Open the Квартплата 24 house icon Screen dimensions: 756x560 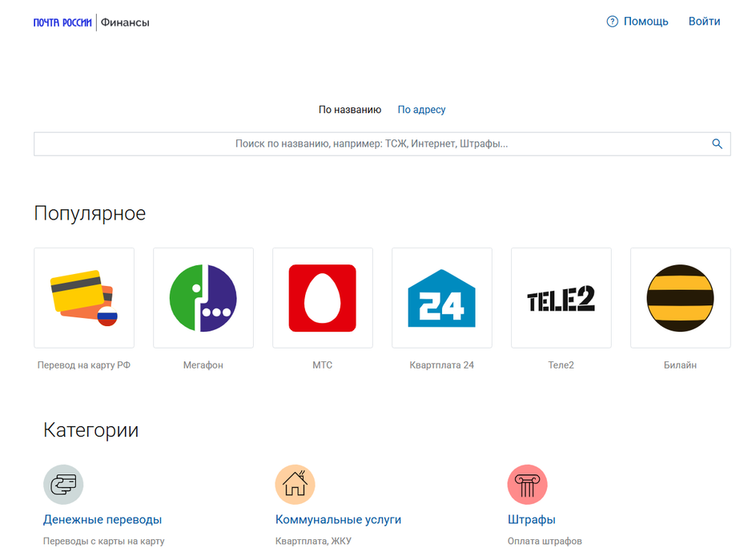coord(441,297)
